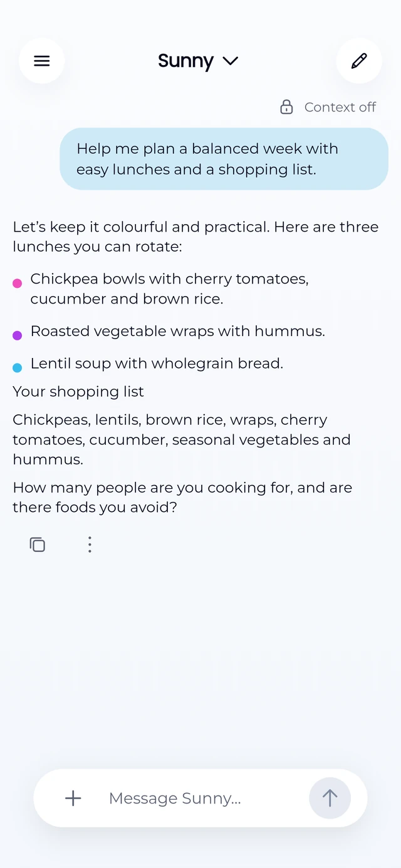Tap the pink bullet for Chickpea bowls
Viewport: 401px width, 868px height.
tap(18, 283)
